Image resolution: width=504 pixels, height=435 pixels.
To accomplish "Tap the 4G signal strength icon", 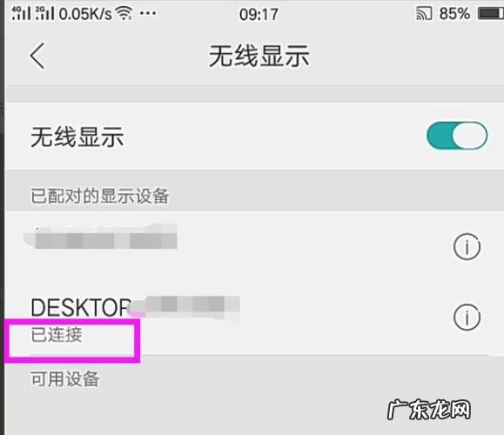I will click(x=21, y=13).
